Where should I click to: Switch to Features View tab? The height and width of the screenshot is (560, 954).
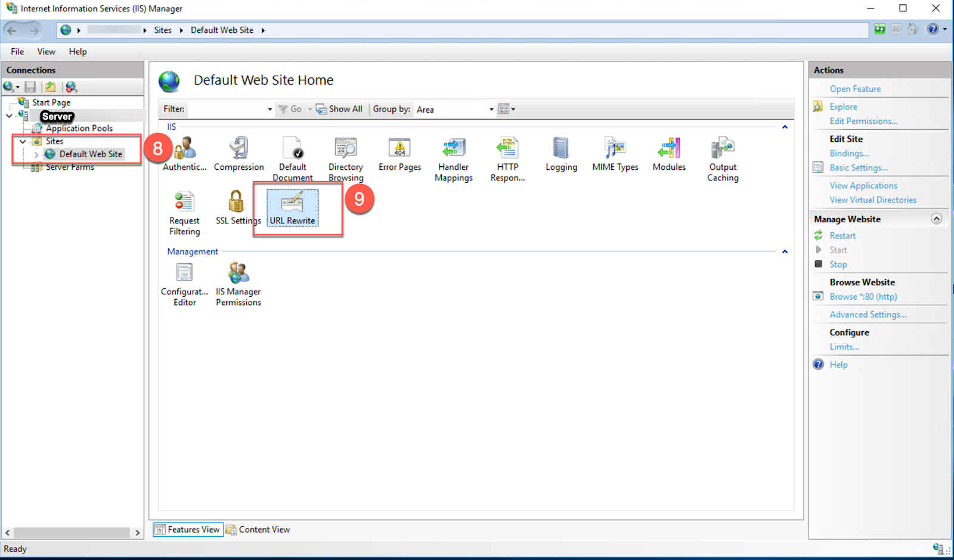point(188,529)
